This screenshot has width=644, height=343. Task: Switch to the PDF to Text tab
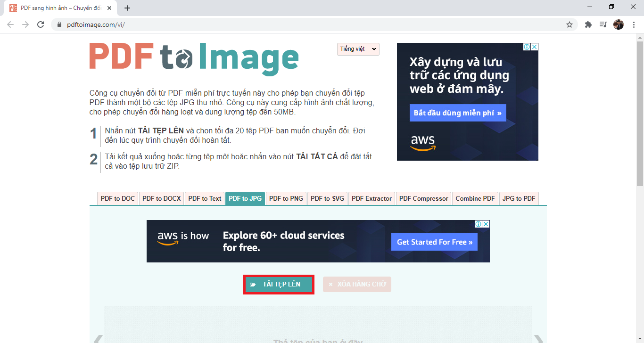(x=205, y=198)
